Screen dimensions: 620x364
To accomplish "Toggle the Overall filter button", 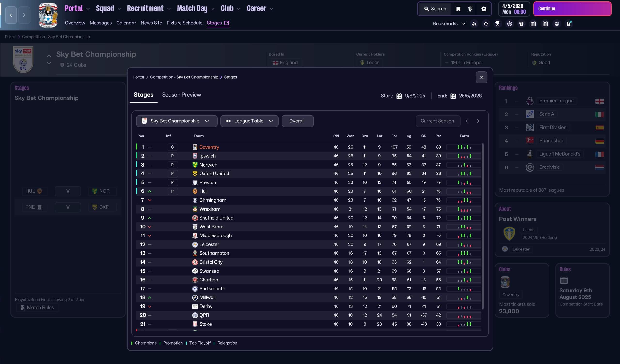I will pyautogui.click(x=297, y=121).
